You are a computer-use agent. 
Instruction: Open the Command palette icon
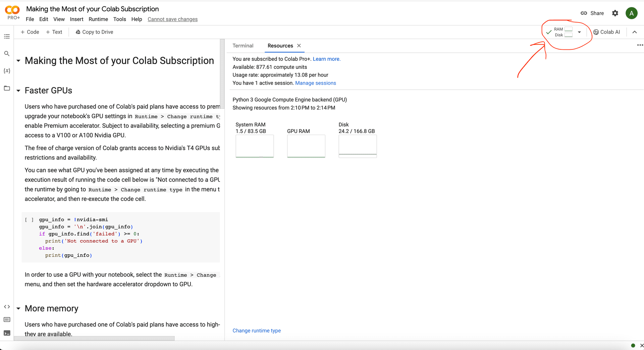click(x=7, y=320)
